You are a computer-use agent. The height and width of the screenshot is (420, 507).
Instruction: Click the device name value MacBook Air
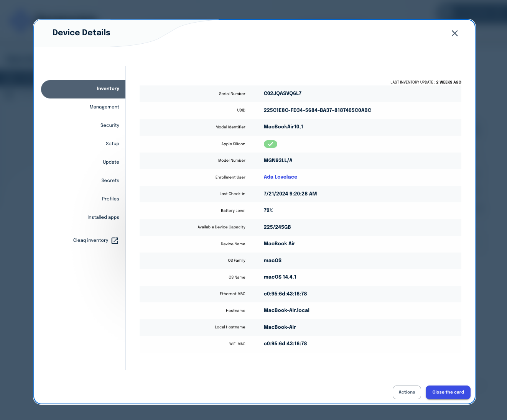279,244
